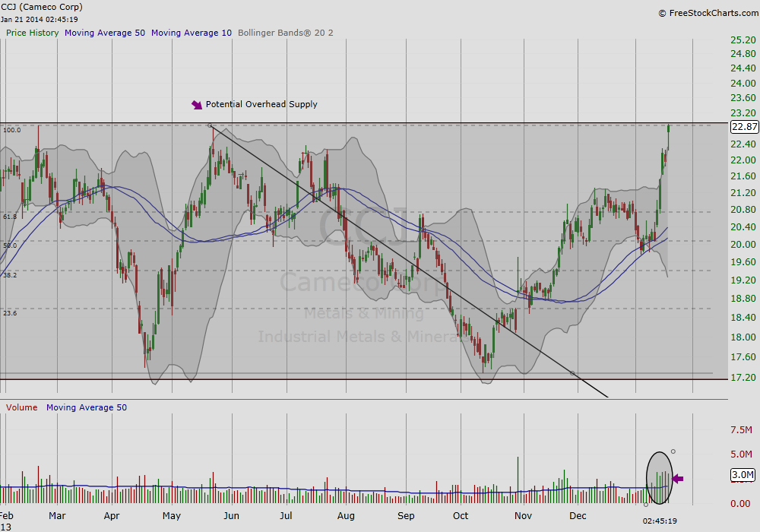Click the 7.5M volume axis label

pos(741,429)
